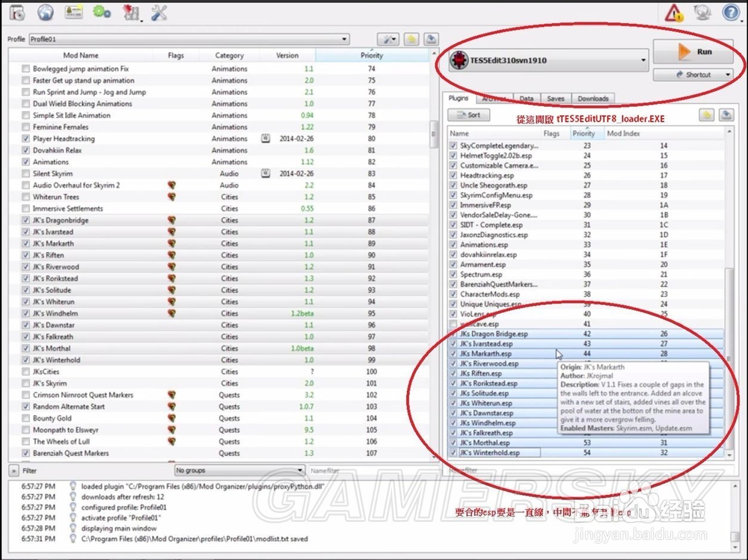Image resolution: width=748 pixels, height=560 pixels.
Task: Disable JK's Riften mod checkbox
Action: (x=25, y=255)
